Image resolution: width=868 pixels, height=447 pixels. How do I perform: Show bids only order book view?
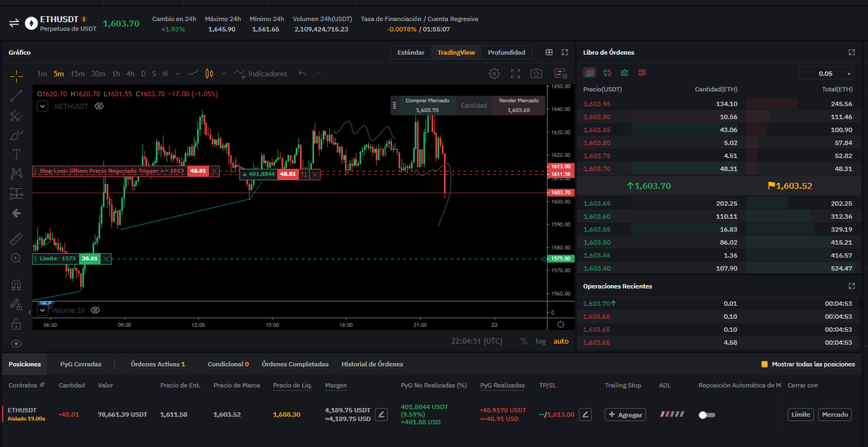tap(624, 73)
